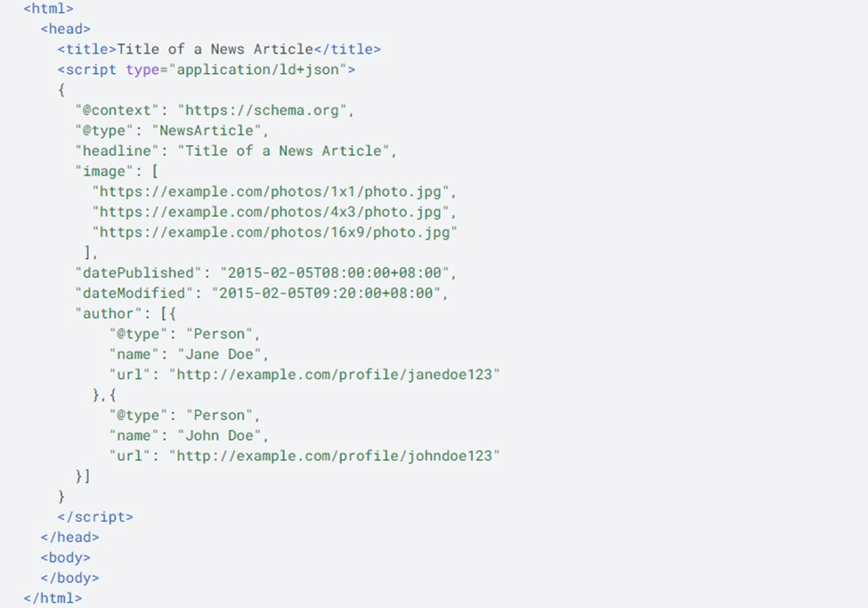Click the "image" property key
868x608 pixels.
coord(104,171)
